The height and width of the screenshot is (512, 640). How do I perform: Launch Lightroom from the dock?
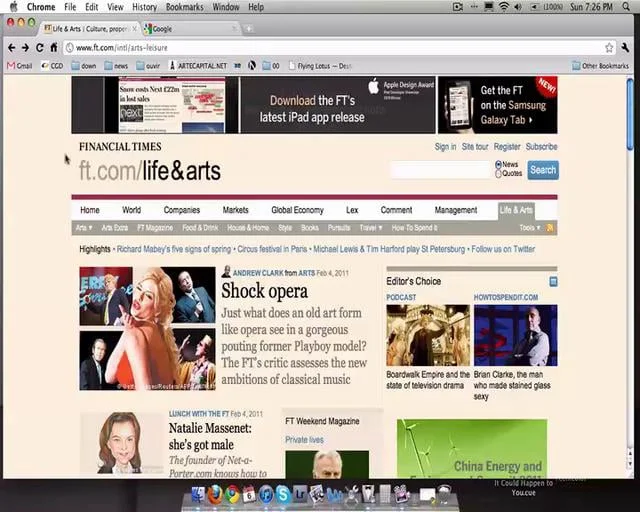(x=300, y=495)
